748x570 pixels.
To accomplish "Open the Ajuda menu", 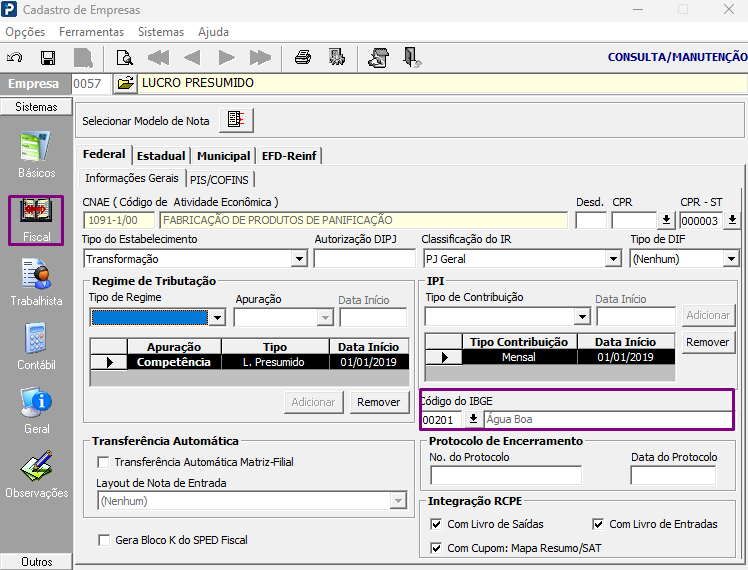I will (213, 32).
